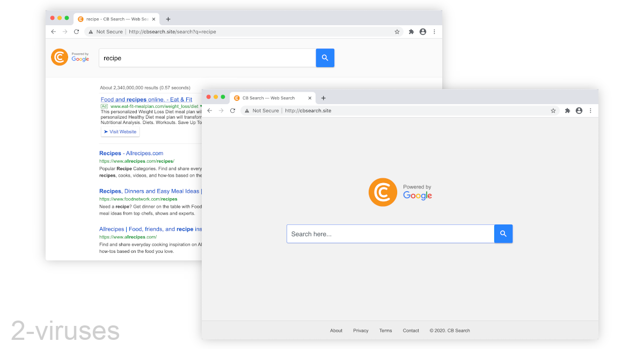Image resolution: width=644 pixels, height=349 pixels.
Task: Click the green Ad label badge
Action: pyautogui.click(x=104, y=106)
